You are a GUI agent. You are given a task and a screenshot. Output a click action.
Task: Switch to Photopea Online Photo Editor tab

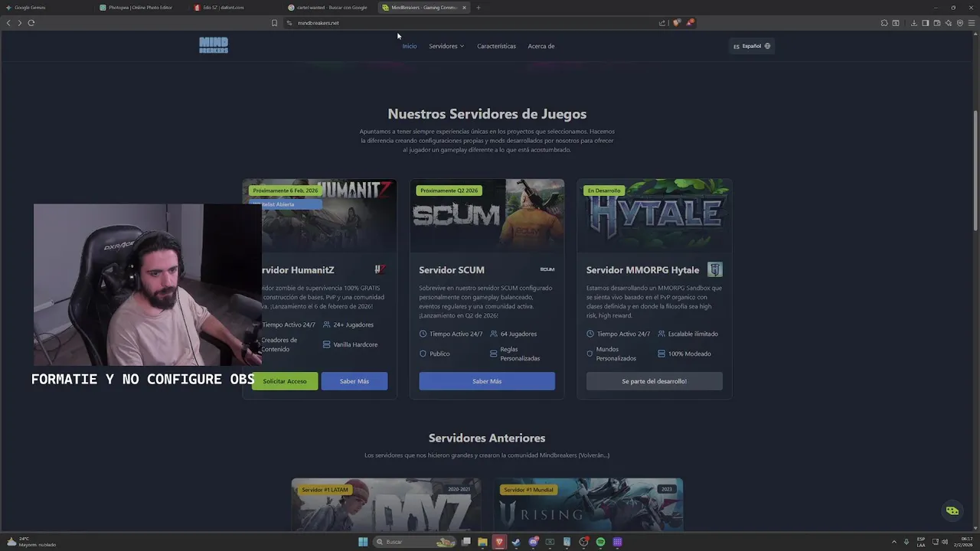click(x=140, y=8)
